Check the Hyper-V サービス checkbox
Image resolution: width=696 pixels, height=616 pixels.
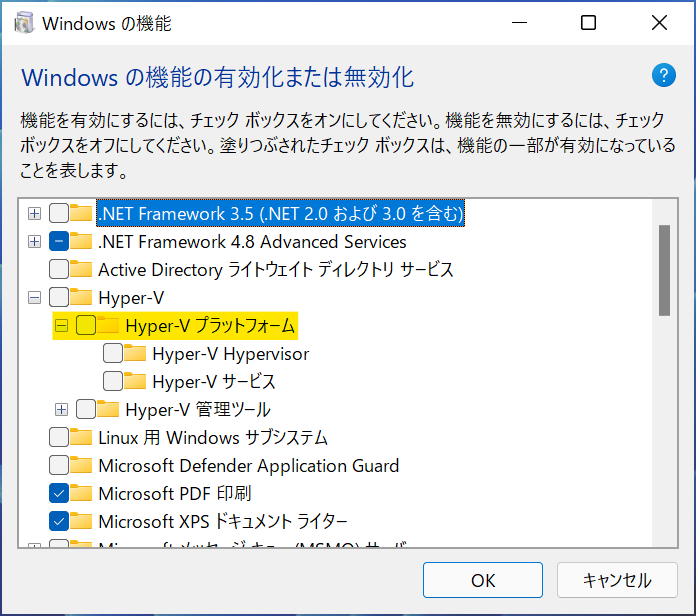113,381
